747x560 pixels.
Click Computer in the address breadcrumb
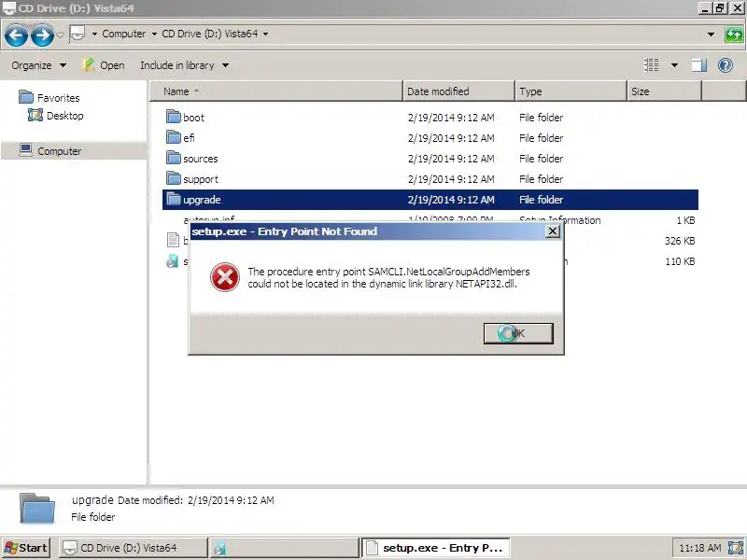coord(124,34)
